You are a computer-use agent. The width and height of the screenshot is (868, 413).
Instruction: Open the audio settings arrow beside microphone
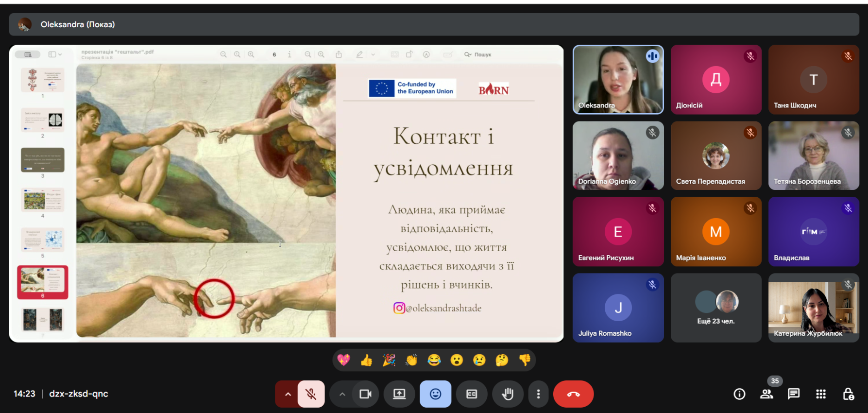pos(288,394)
